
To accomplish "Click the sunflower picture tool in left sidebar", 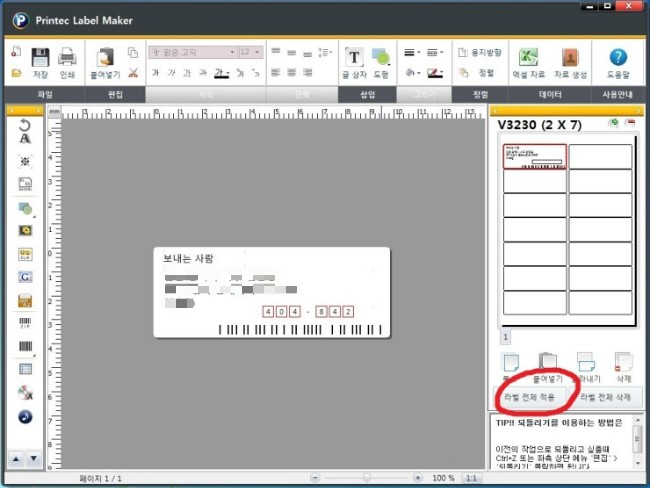I will click(25, 231).
